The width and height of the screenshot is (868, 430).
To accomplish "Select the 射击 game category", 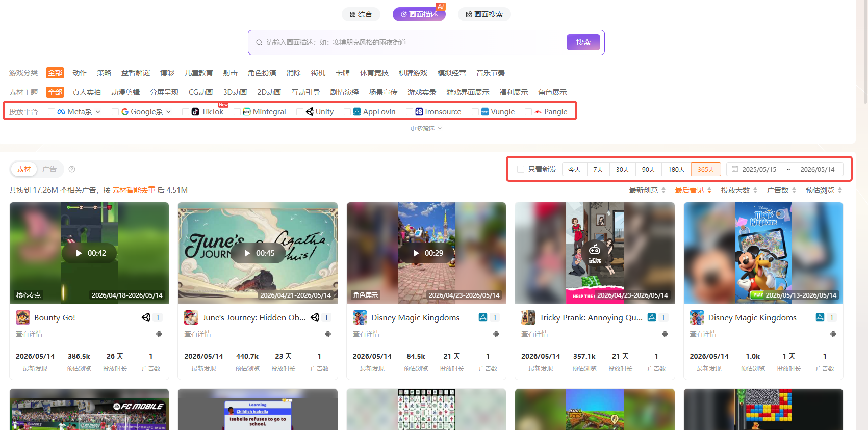I will tap(231, 73).
